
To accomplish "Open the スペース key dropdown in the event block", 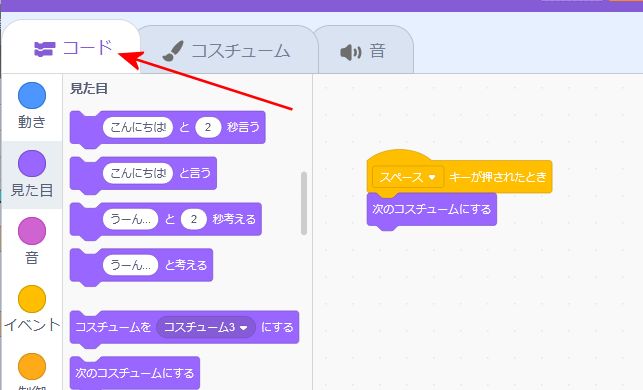I will [x=408, y=177].
